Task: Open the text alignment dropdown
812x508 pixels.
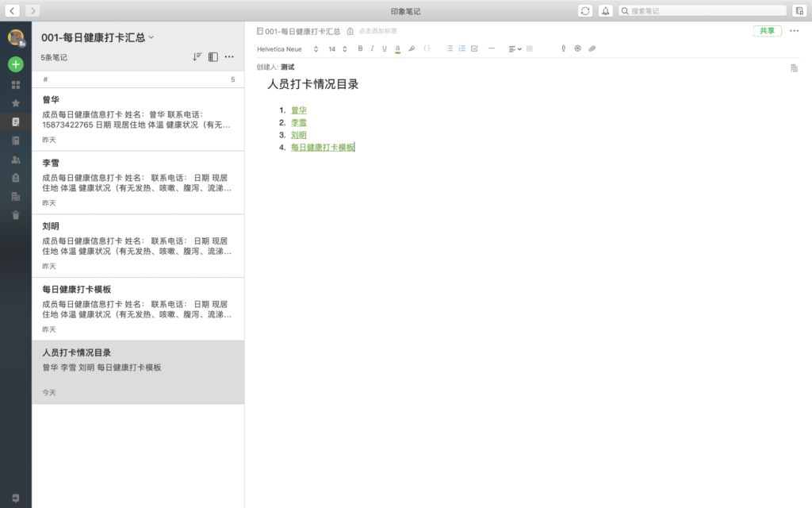Action: pyautogui.click(x=515, y=48)
